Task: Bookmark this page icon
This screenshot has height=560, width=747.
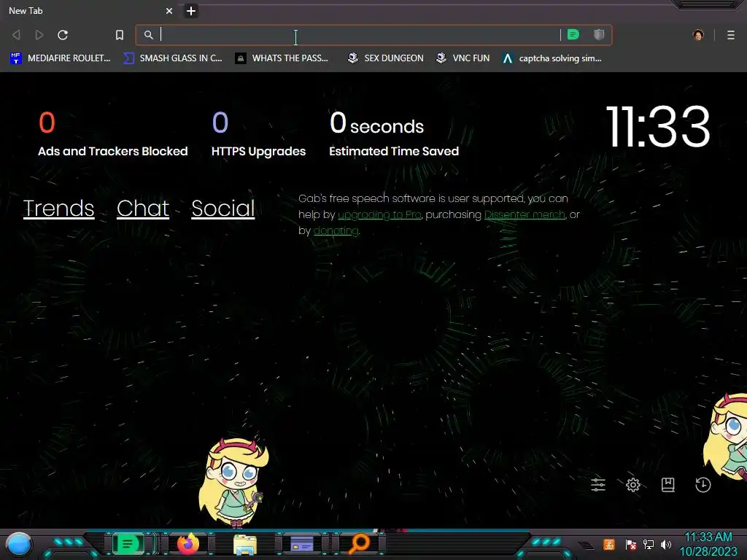Action: coord(120,35)
